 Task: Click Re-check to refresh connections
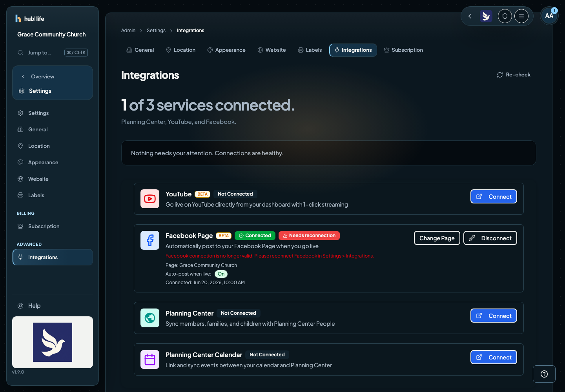(x=514, y=75)
